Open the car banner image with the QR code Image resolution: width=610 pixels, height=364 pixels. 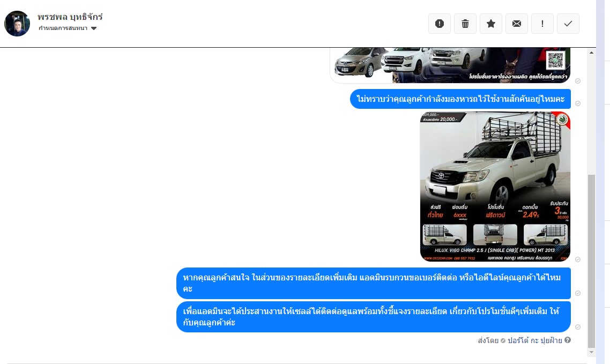click(x=450, y=65)
